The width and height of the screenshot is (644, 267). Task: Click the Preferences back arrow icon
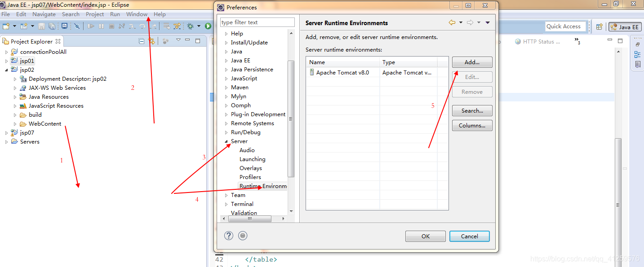(x=452, y=22)
